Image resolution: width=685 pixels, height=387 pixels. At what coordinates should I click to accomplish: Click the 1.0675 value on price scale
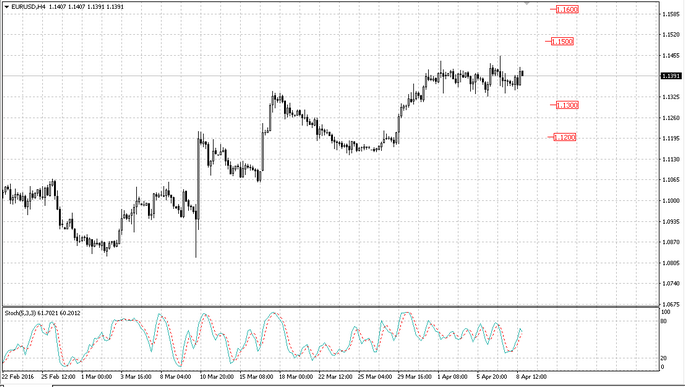tap(671, 304)
